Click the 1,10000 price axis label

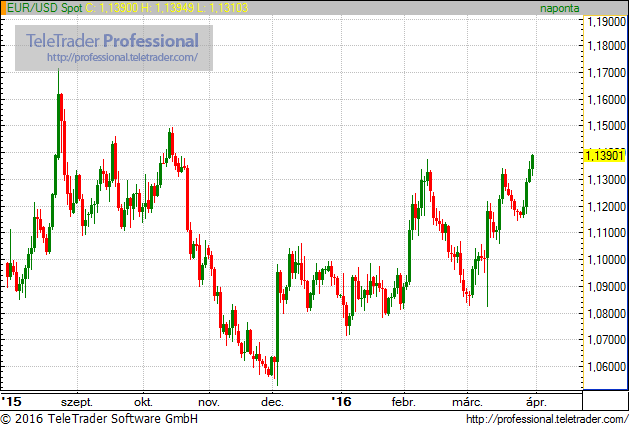point(606,260)
